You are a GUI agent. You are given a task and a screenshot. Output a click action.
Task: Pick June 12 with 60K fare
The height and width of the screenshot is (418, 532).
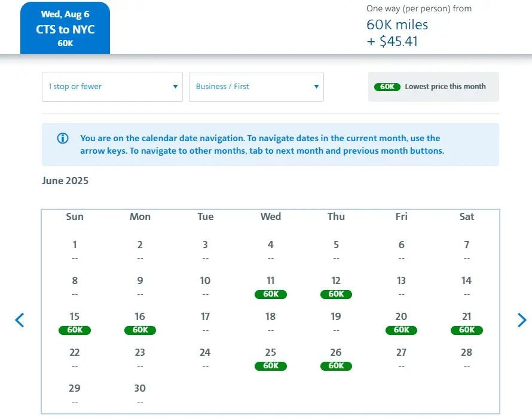(x=336, y=287)
